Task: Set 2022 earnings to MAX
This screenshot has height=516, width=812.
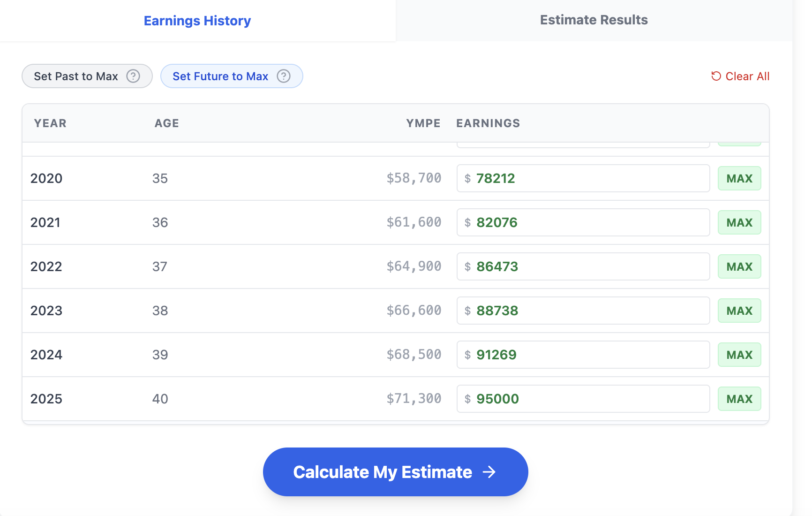Action: coord(739,266)
